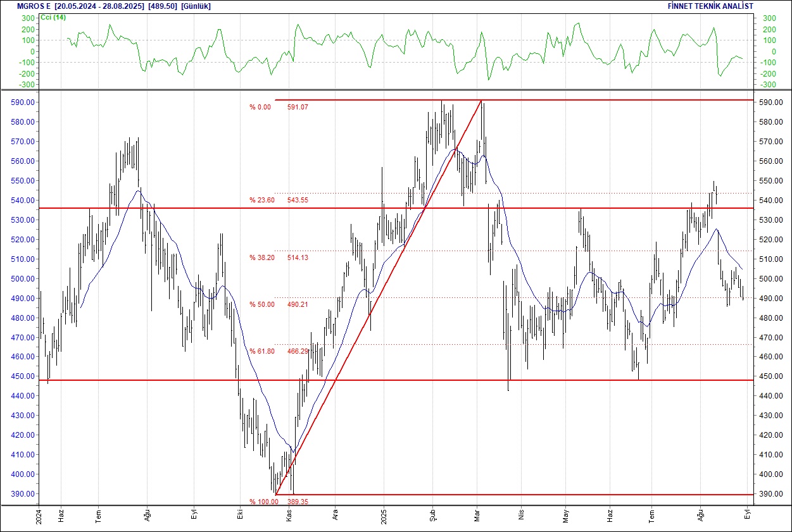Click the Fibonacci % 38.20 label

pyautogui.click(x=262, y=257)
